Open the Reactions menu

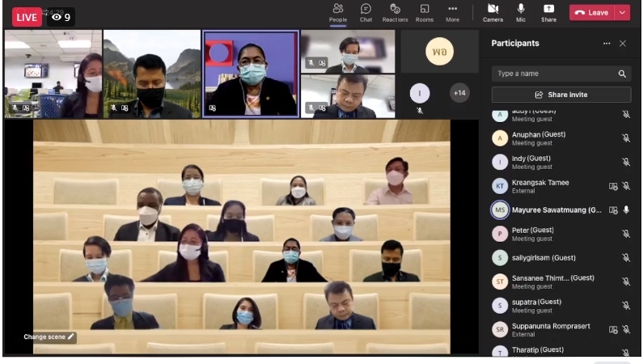[x=395, y=13]
